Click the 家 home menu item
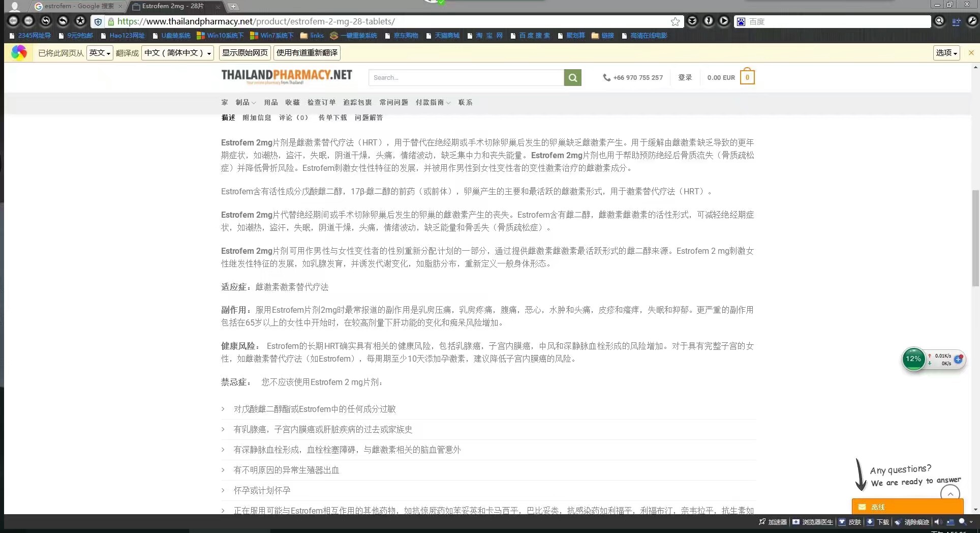The image size is (980, 533). [x=225, y=102]
